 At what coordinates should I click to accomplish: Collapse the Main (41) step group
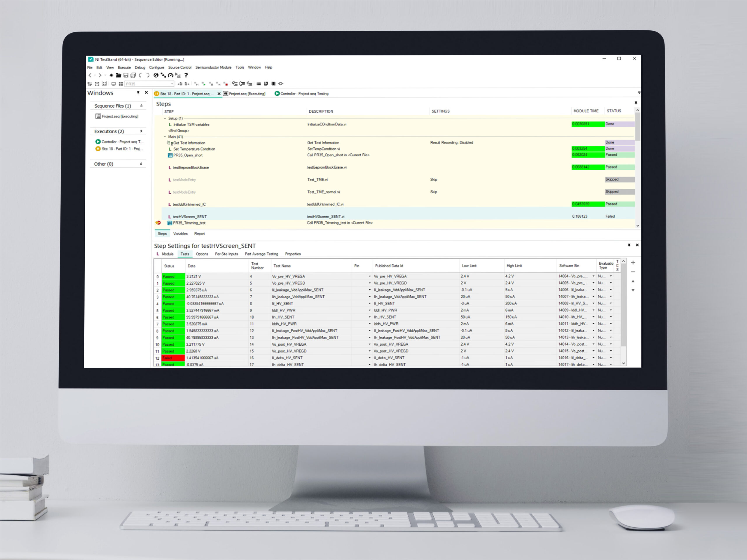pos(165,137)
